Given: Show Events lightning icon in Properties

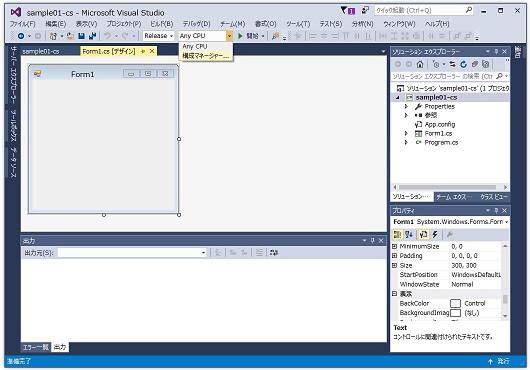Looking at the screenshot, I should pos(435,234).
